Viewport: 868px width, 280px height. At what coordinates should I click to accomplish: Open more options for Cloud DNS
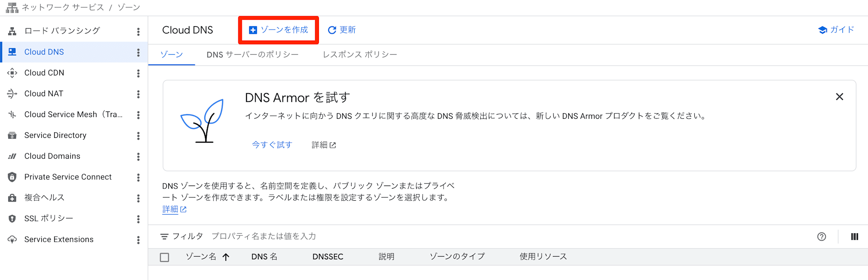coord(138,52)
